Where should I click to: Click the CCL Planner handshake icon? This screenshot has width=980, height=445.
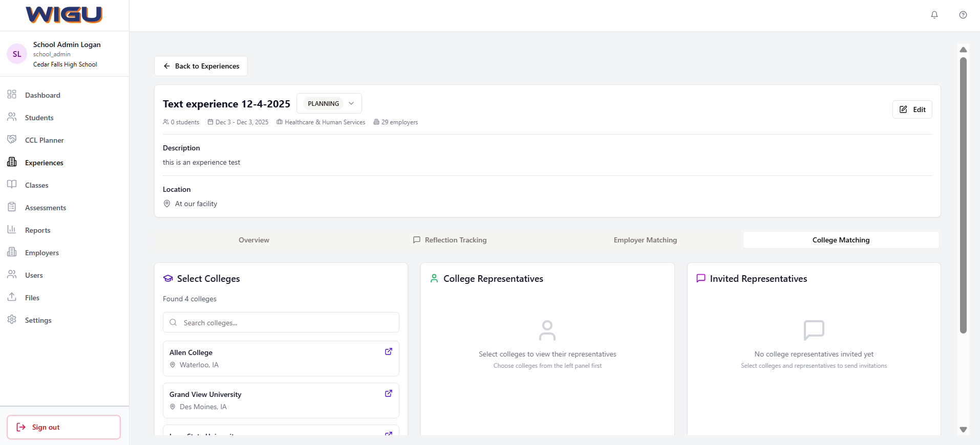click(12, 140)
